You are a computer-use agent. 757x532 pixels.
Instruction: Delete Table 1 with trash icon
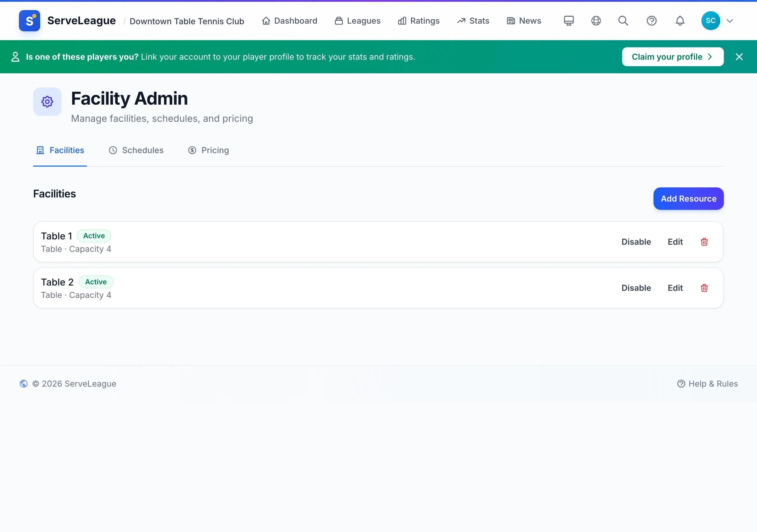tap(704, 241)
